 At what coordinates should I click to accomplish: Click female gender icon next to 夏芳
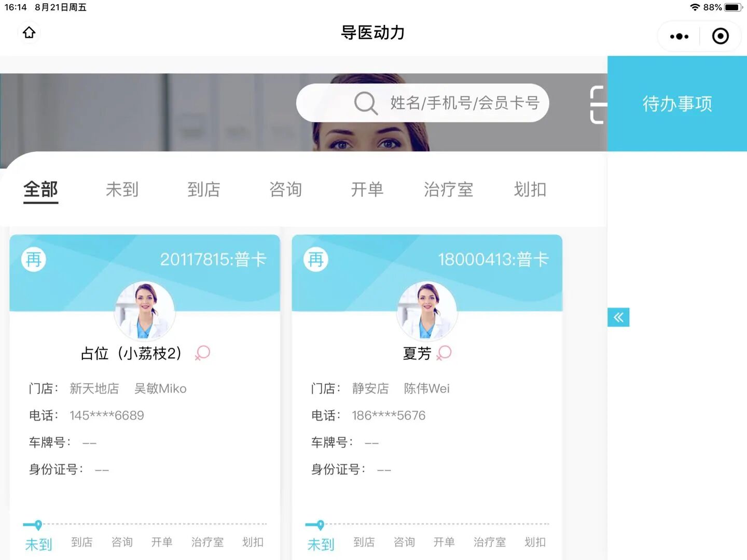[444, 353]
